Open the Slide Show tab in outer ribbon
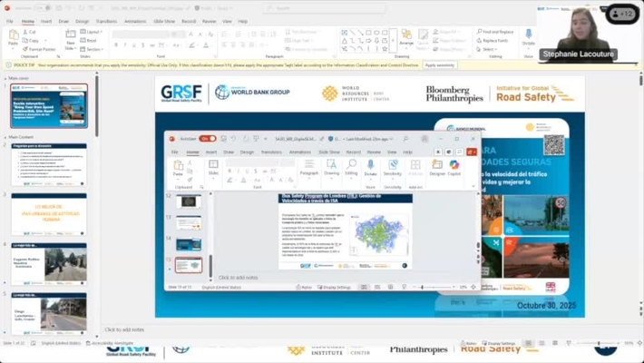Image resolution: width=644 pixels, height=363 pixels. pyautogui.click(x=164, y=21)
